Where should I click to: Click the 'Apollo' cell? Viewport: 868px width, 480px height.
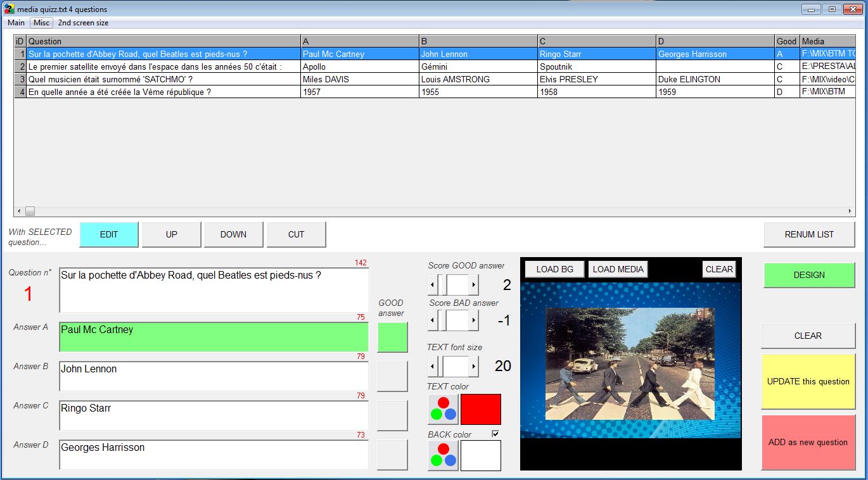(x=360, y=66)
